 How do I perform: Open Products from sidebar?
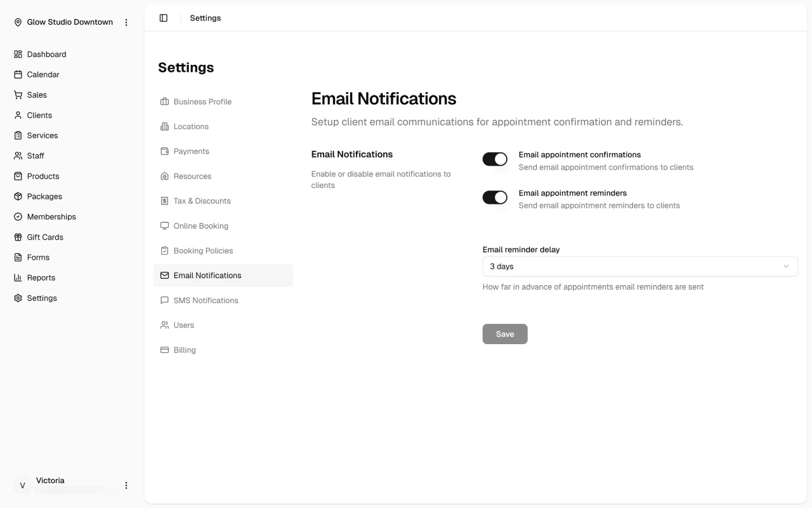coord(72,176)
